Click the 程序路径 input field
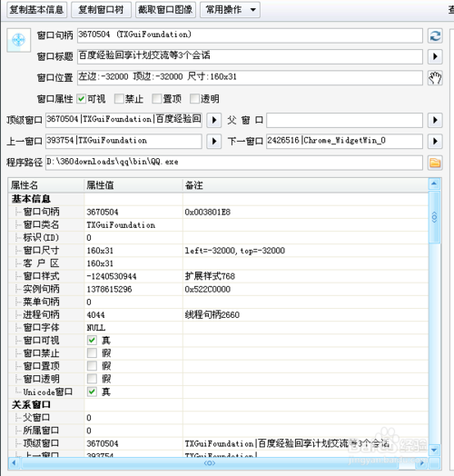This screenshot has width=454, height=476. [x=234, y=163]
